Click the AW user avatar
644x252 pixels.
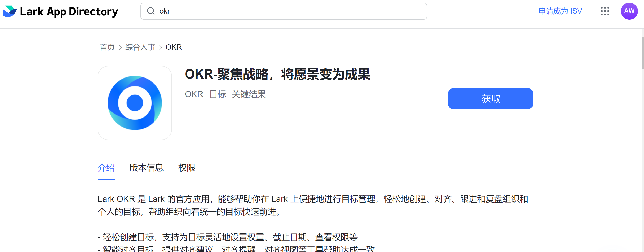coord(629,11)
